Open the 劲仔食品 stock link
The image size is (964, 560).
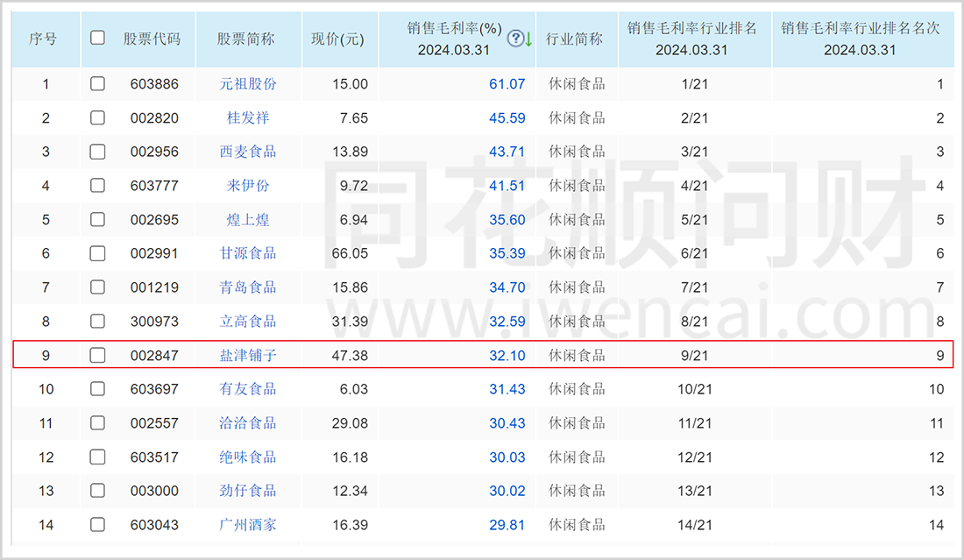coord(248,491)
